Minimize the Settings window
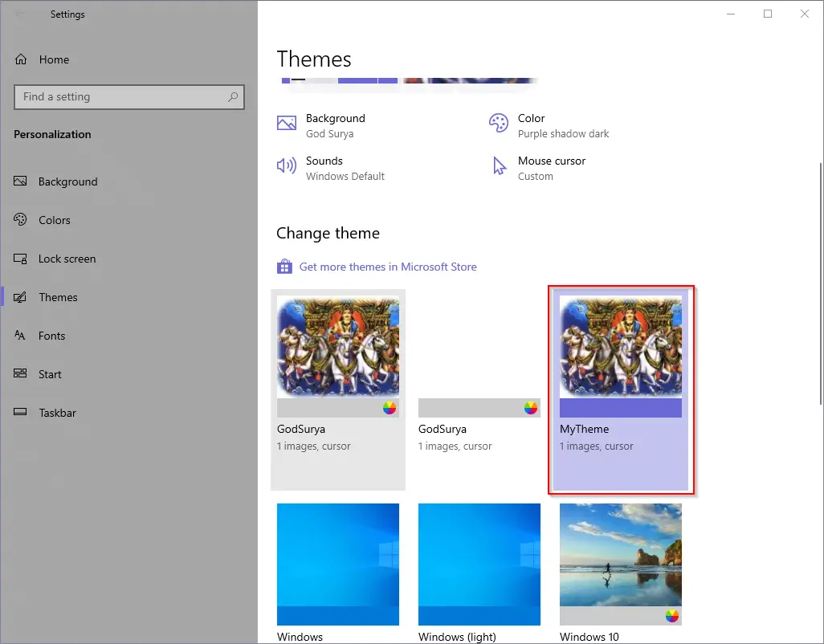 (x=731, y=14)
